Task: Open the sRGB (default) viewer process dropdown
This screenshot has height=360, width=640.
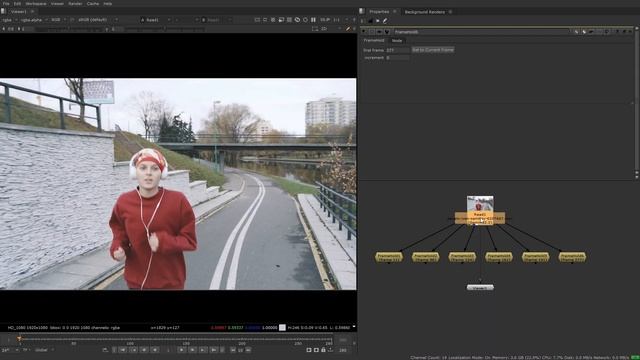Action: [97, 20]
